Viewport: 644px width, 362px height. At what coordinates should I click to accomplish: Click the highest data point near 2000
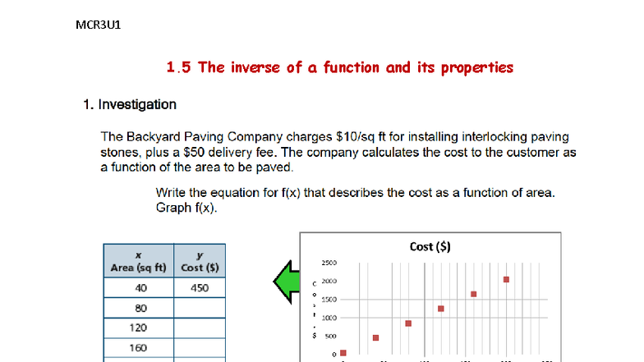506,279
